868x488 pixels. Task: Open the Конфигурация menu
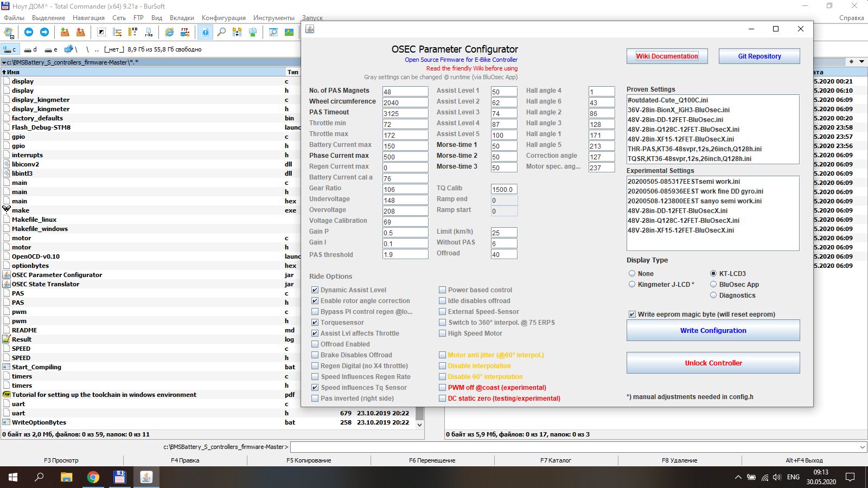click(x=224, y=18)
